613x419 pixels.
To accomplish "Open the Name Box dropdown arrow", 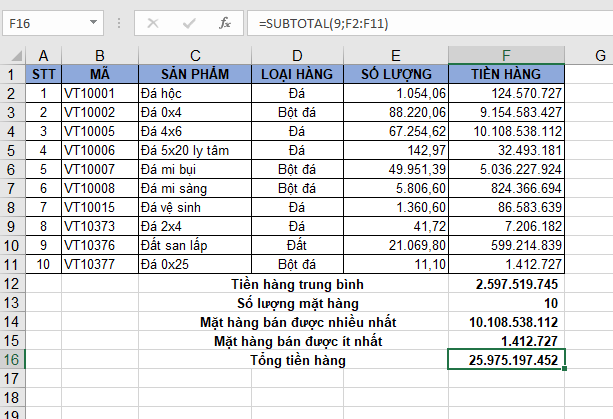I will coord(91,23).
